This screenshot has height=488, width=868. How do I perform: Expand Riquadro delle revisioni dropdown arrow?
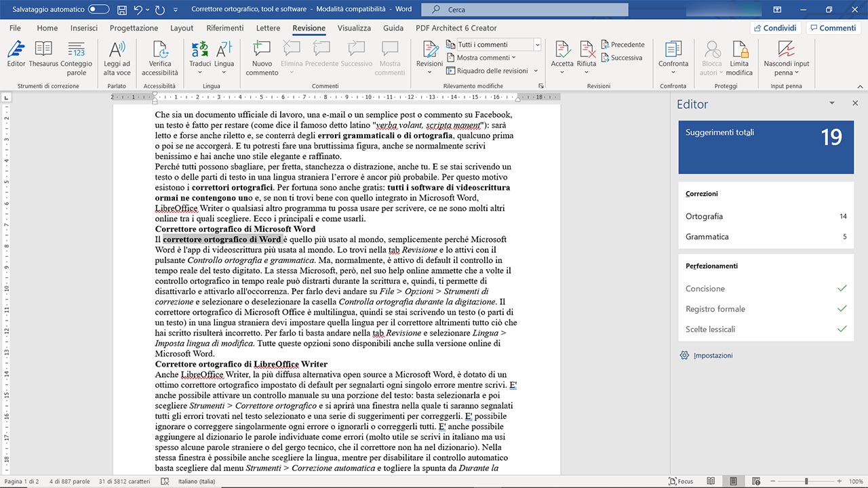point(536,70)
